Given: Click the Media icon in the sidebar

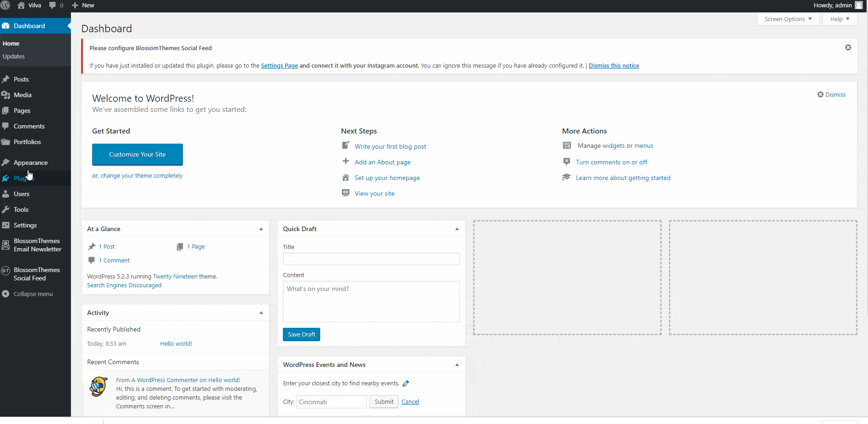Looking at the screenshot, I should click(x=6, y=95).
